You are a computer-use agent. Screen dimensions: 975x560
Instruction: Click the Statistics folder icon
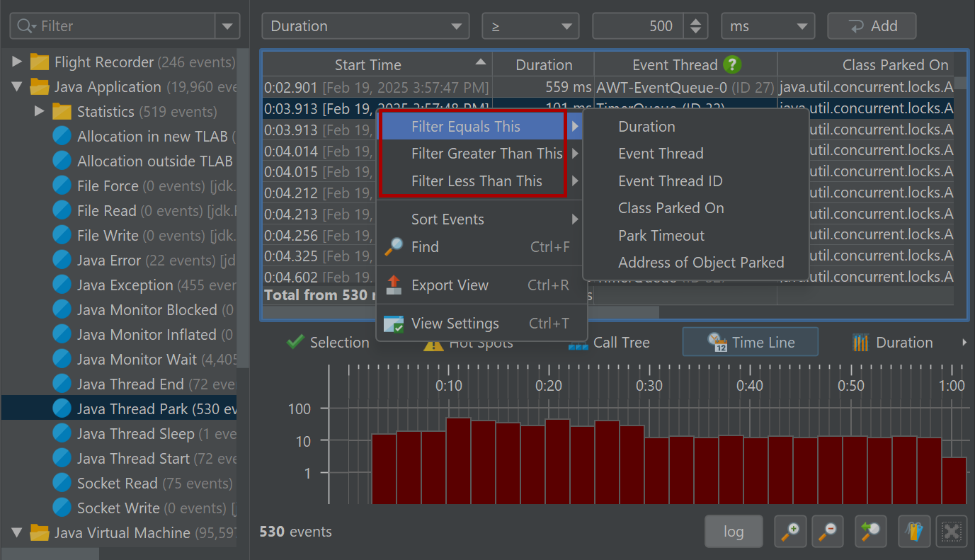(x=62, y=112)
